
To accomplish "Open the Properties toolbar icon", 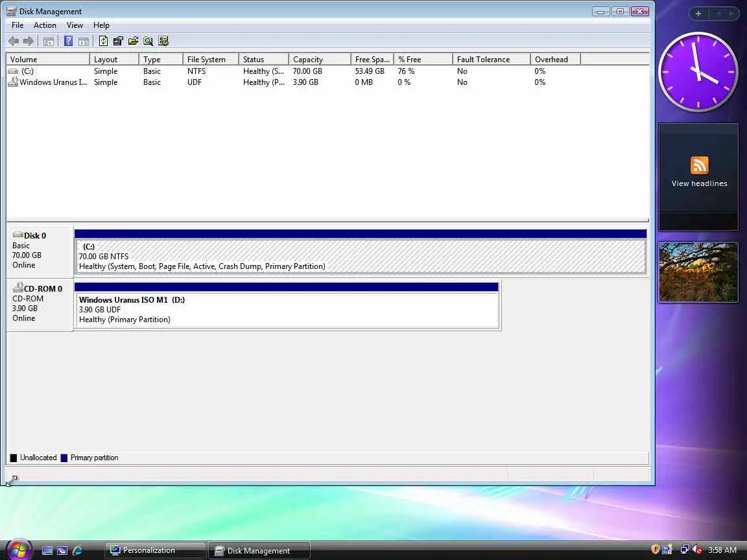I will (118, 41).
